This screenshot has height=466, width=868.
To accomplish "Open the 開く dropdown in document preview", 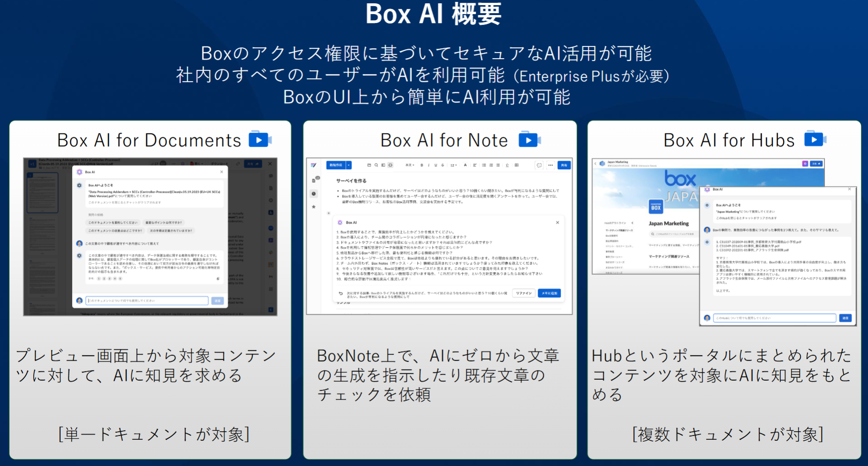I will click(x=196, y=164).
